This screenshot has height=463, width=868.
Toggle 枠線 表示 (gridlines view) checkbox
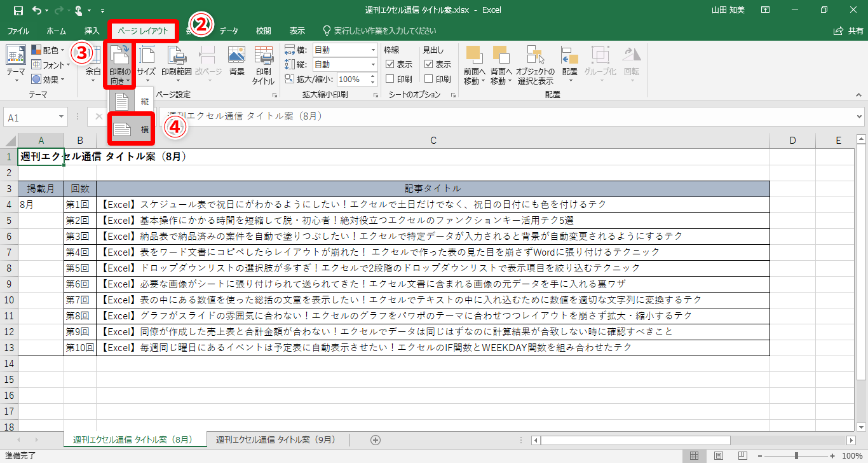(x=390, y=64)
